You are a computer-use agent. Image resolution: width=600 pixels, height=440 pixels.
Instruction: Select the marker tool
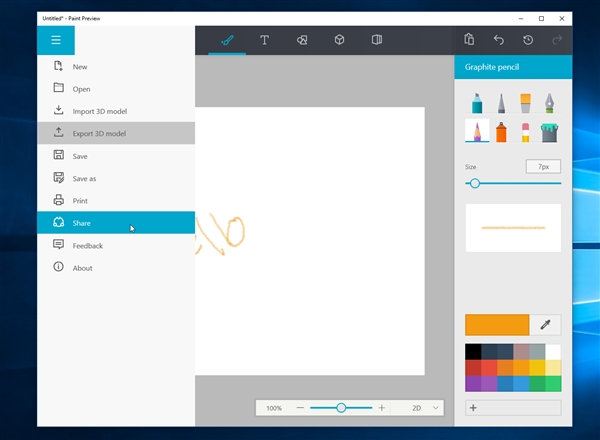(477, 102)
